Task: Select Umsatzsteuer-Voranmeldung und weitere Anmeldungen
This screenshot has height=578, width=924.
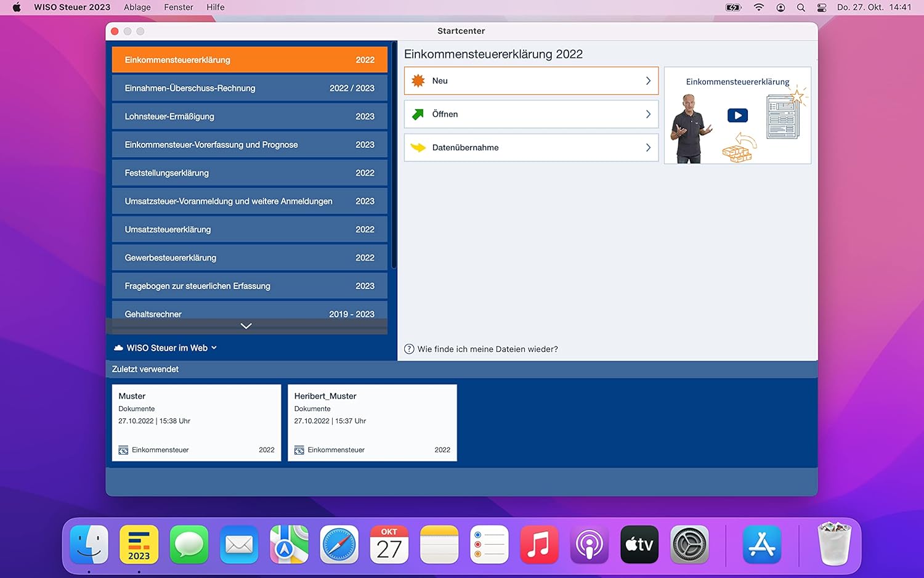Action: 249,201
